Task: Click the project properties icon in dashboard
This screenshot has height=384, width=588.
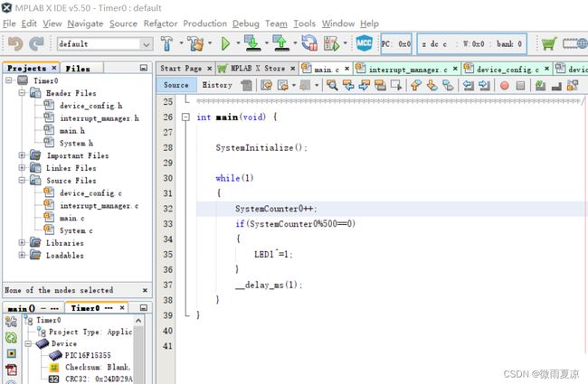Action: coord(11,322)
